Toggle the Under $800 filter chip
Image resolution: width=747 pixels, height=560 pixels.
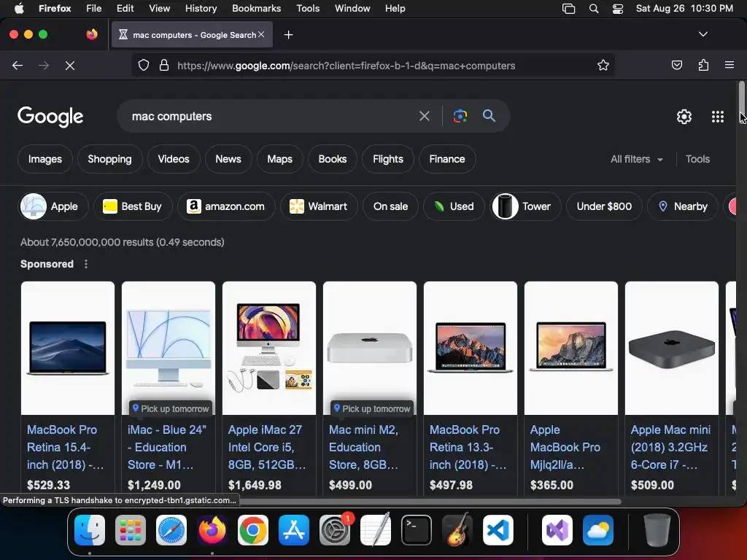coord(604,206)
